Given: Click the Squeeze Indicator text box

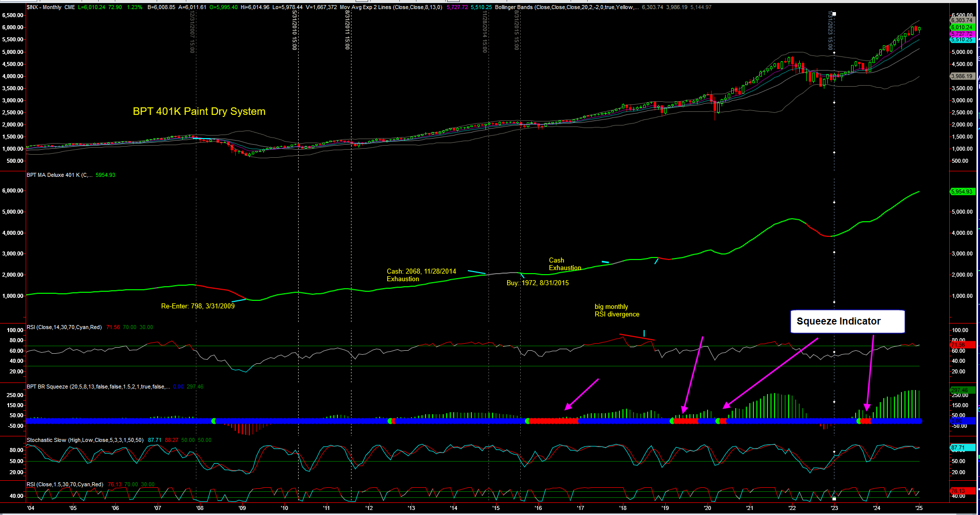Looking at the screenshot, I should pos(847,321).
